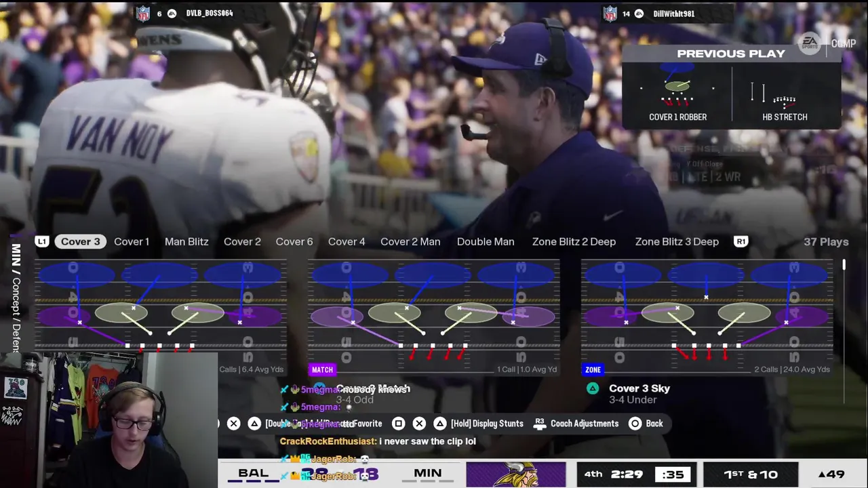This screenshot has height=488, width=868.
Task: Open Coach Adjustments
Action: point(585,423)
